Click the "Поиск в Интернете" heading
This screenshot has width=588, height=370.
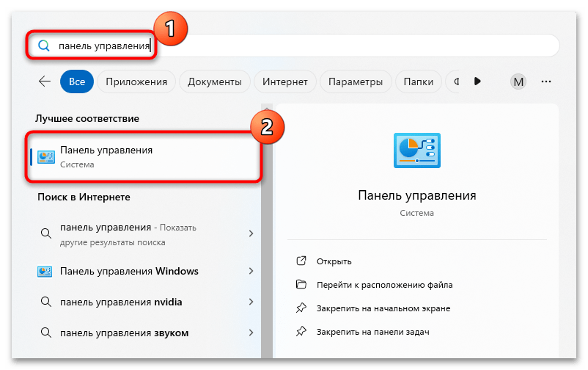84,197
